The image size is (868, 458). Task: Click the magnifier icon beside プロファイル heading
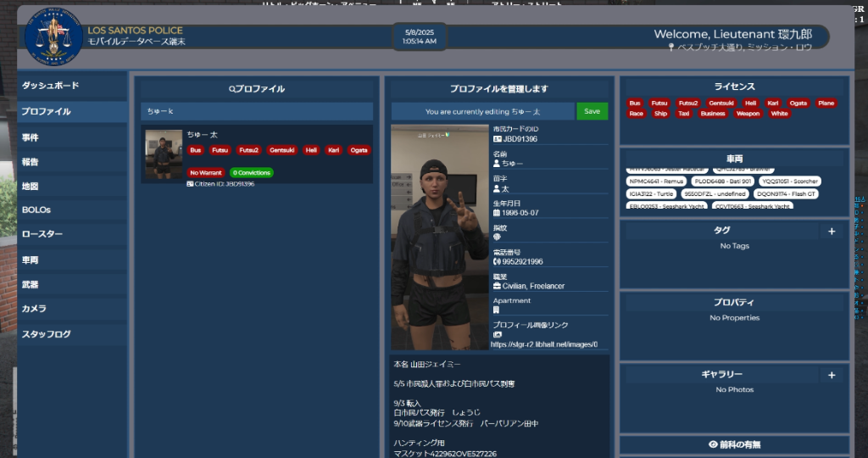click(232, 89)
